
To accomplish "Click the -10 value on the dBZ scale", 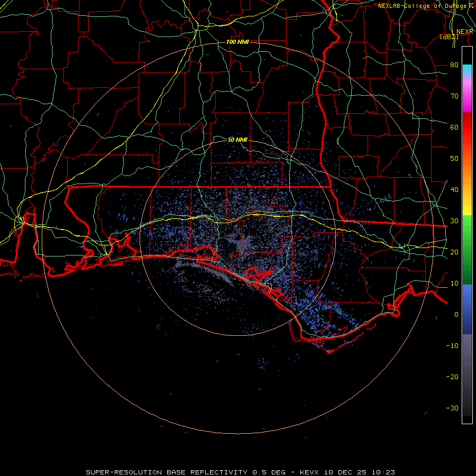I will [x=452, y=346].
